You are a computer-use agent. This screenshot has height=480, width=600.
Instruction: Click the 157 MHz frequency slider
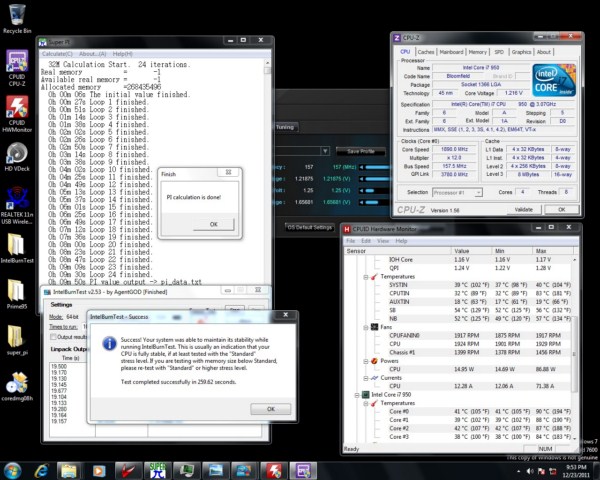click(374, 167)
